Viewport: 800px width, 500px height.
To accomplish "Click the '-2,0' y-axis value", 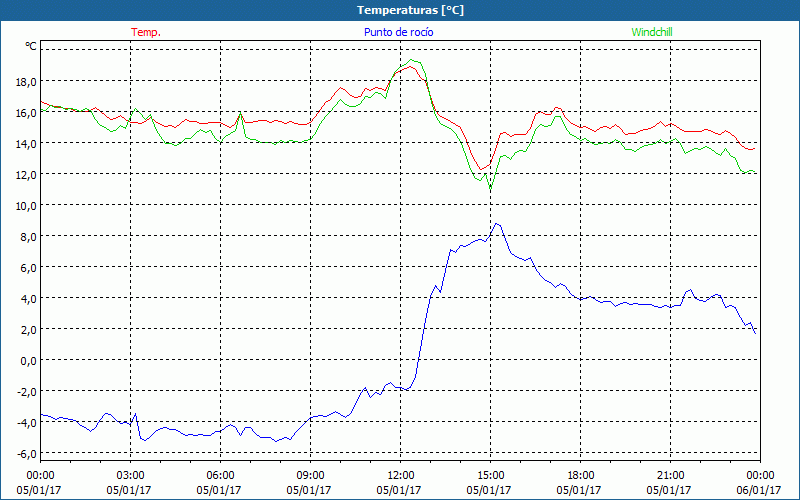I will point(26,392).
